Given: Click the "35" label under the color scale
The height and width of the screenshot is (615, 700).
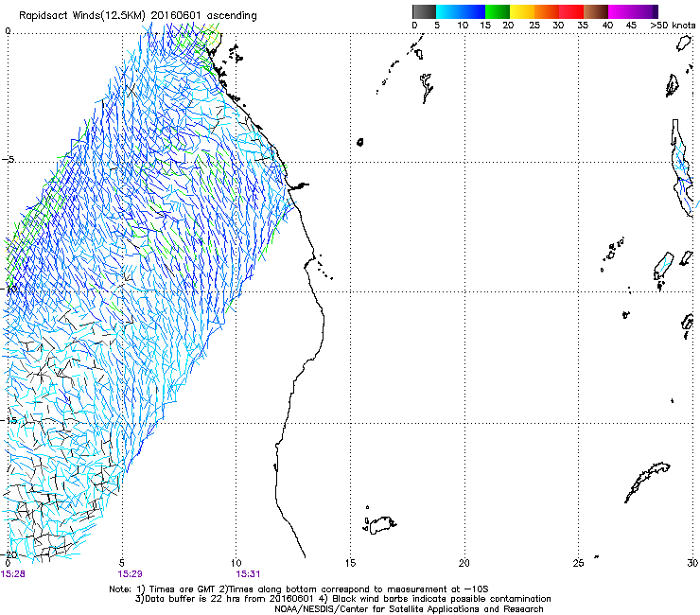Looking at the screenshot, I should 583,26.
